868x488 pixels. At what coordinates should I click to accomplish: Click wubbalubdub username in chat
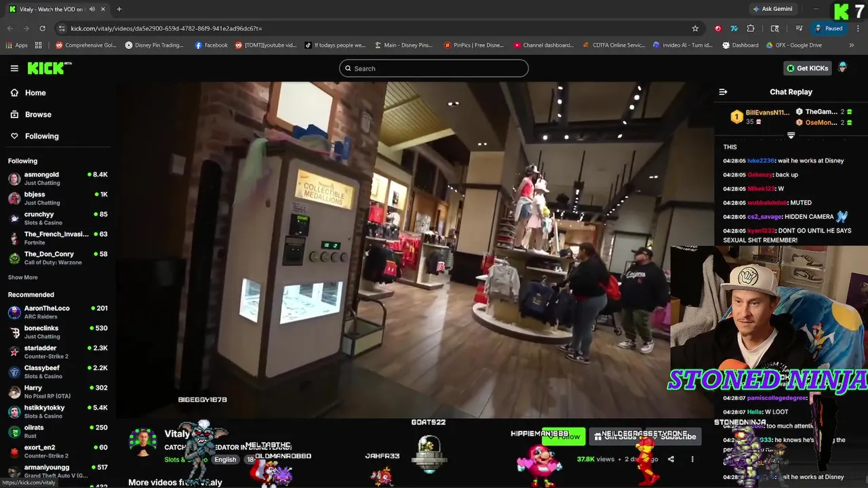768,203
